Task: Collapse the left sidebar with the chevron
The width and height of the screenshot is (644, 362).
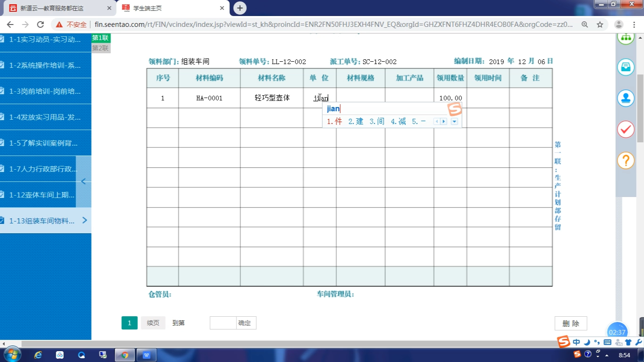Action: click(x=84, y=181)
